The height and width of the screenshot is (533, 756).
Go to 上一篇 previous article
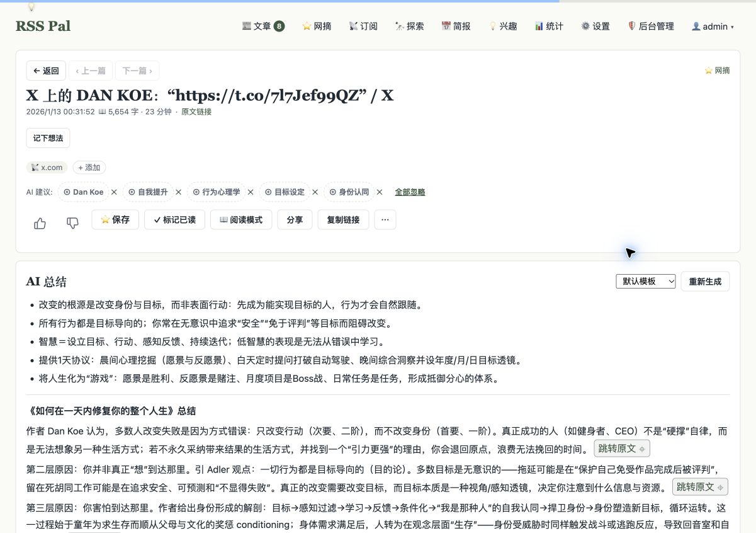(x=91, y=71)
